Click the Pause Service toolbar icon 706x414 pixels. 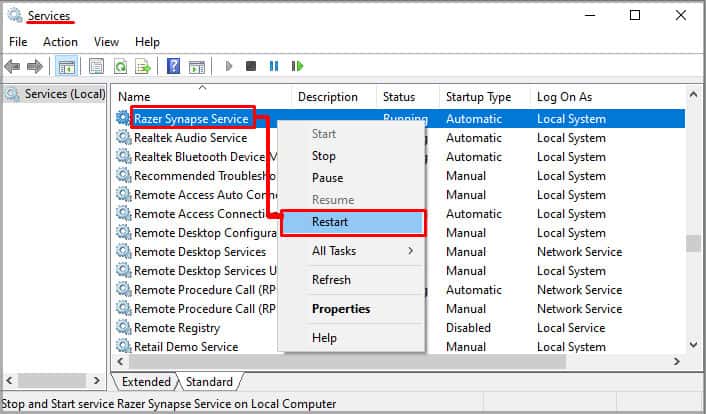[x=274, y=67]
